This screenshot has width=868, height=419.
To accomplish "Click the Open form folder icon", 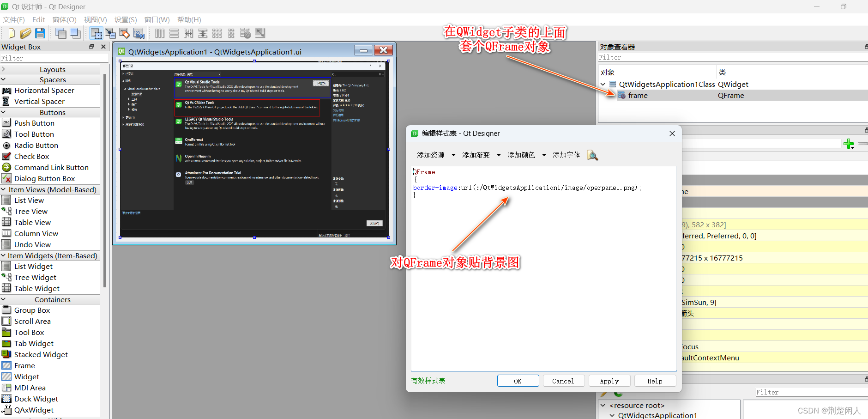I will (26, 33).
